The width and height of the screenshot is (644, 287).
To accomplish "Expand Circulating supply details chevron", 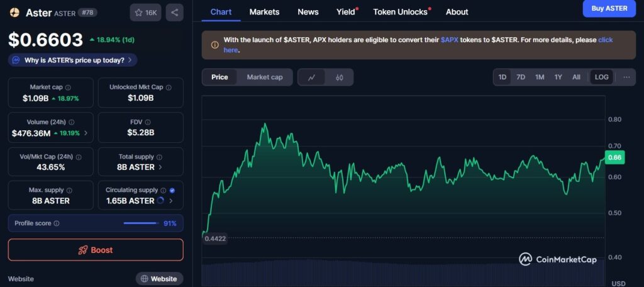I will pyautogui.click(x=171, y=201).
